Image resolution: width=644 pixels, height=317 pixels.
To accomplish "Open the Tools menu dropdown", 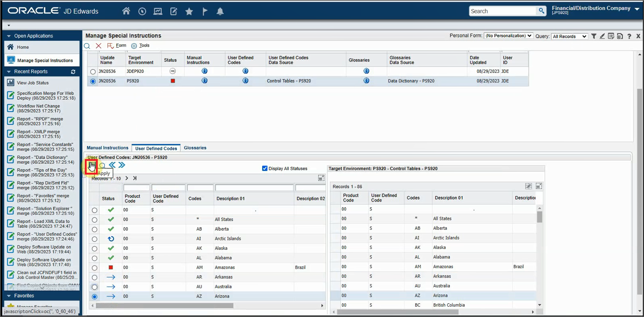I will pyautogui.click(x=140, y=45).
